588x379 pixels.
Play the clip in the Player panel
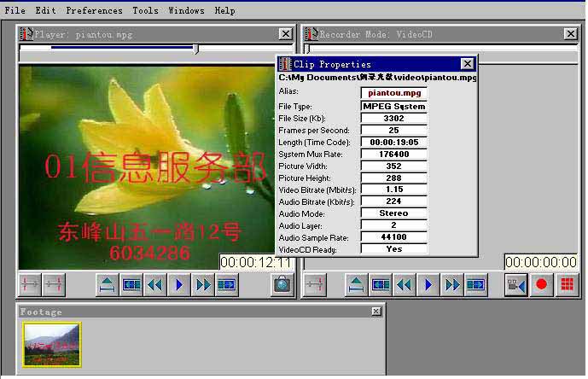tap(178, 285)
